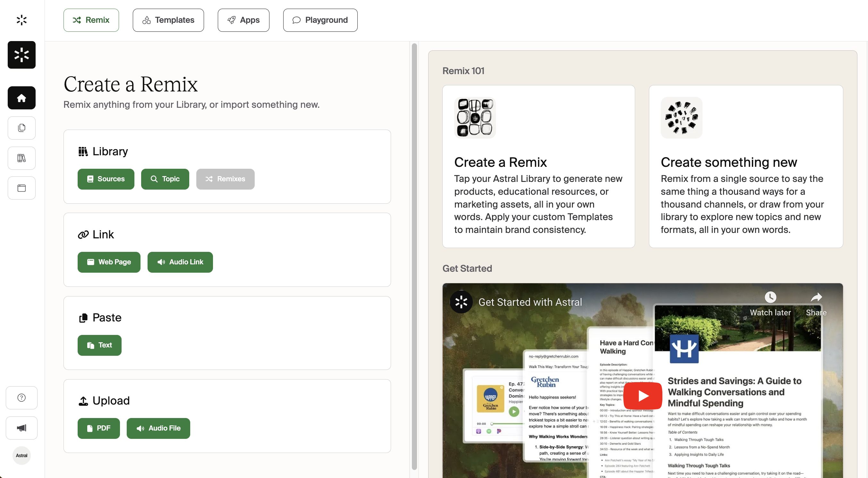Switch to the Templates tab

pyautogui.click(x=168, y=20)
